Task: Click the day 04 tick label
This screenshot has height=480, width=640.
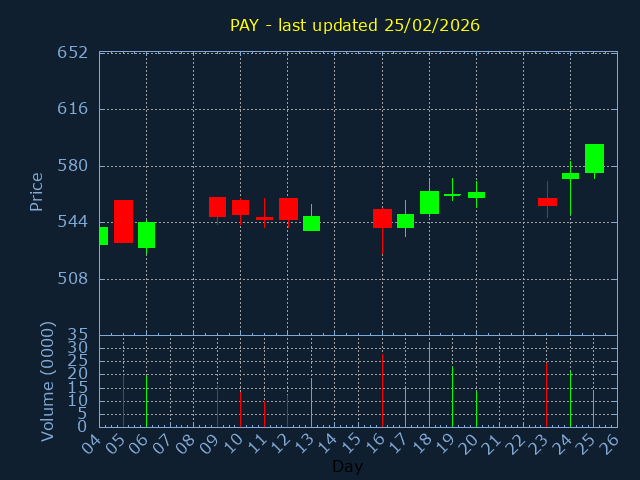Action: coord(91,442)
